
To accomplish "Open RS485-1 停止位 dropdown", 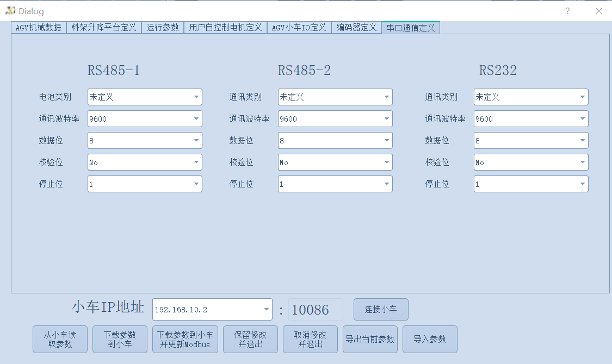I will 145,184.
